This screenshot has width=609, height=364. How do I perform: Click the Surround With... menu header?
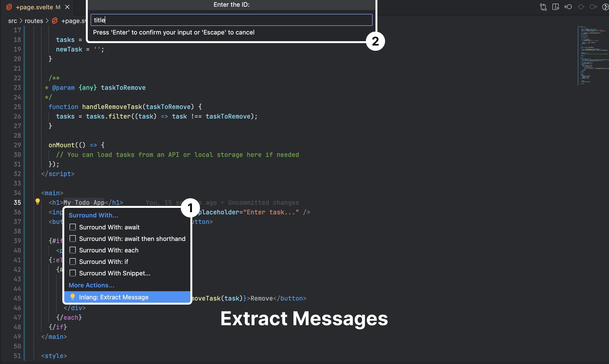coord(93,215)
